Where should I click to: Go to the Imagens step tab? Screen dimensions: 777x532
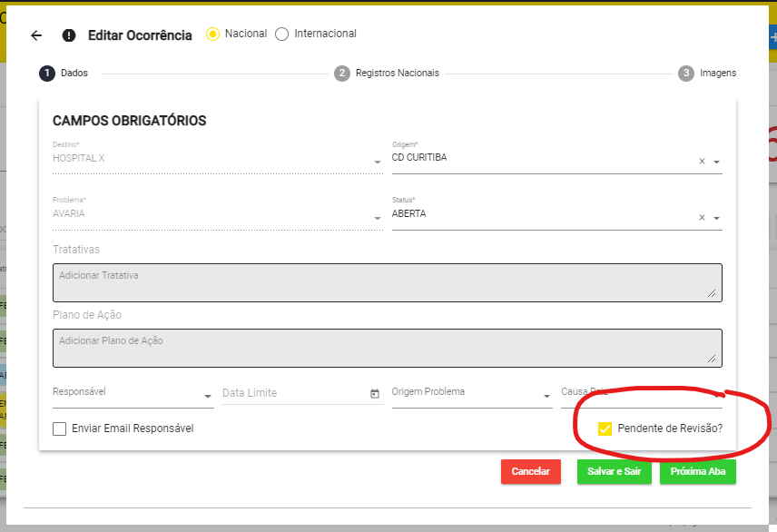(717, 74)
